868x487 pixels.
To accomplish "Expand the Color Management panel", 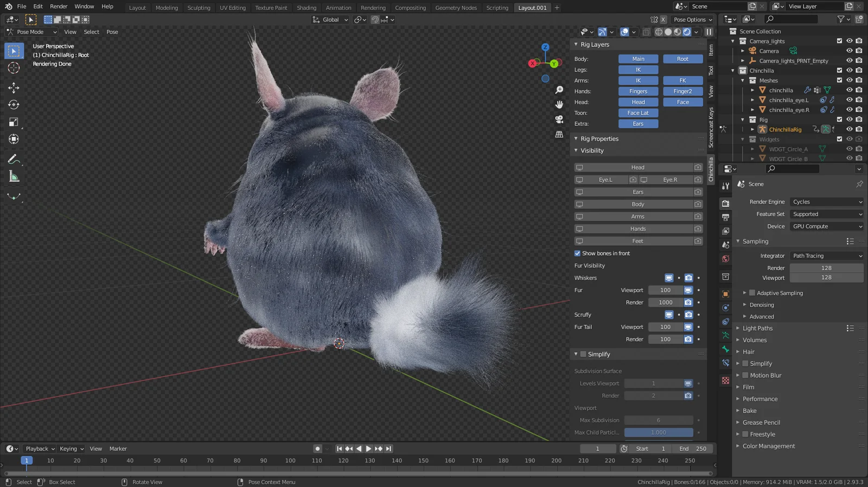I will pyautogui.click(x=769, y=446).
